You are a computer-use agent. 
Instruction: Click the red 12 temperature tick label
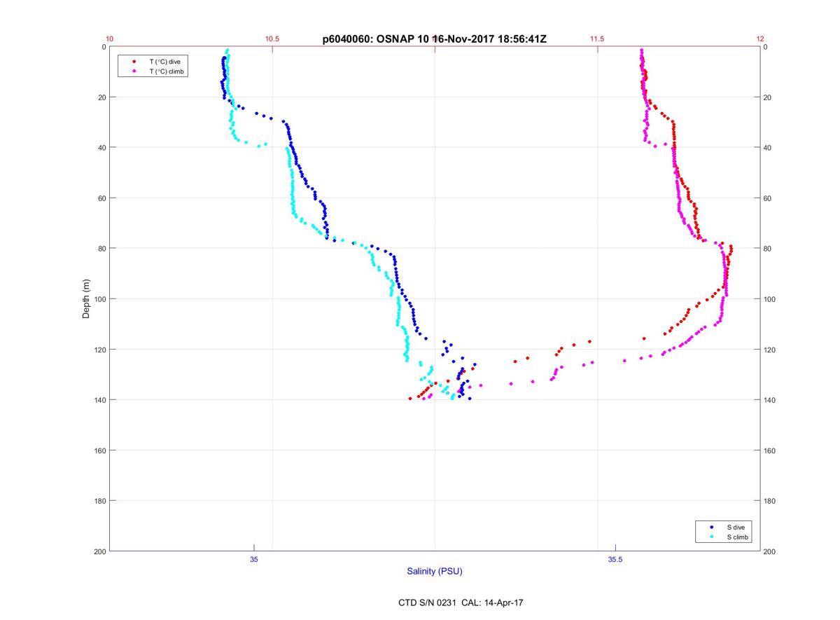(x=760, y=39)
